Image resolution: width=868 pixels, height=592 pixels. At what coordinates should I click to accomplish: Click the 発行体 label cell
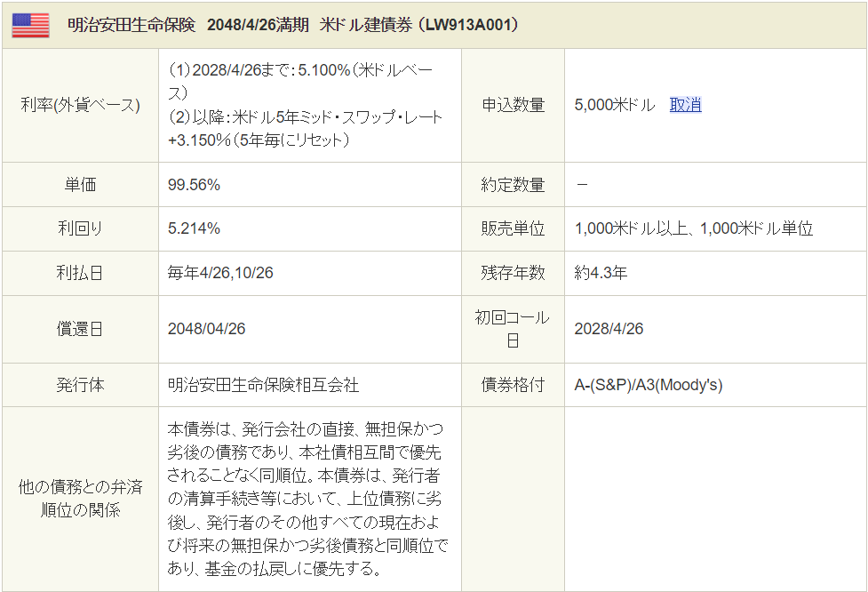pyautogui.click(x=80, y=385)
